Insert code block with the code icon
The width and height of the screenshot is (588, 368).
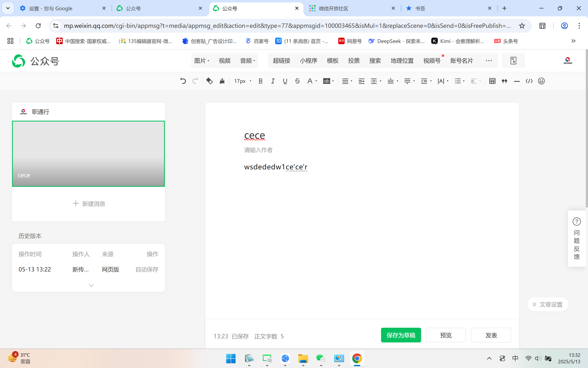click(529, 81)
